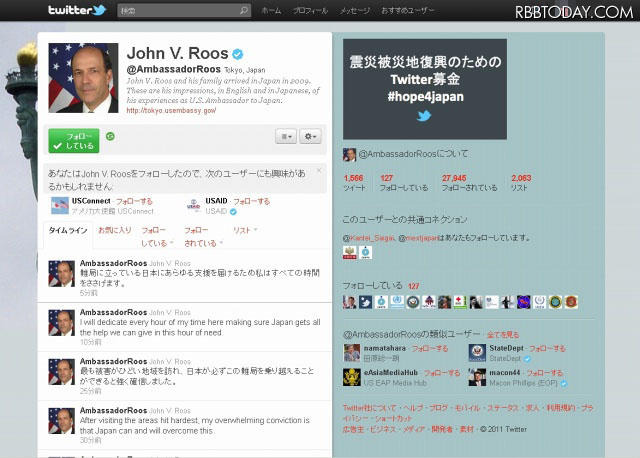Click the eAsiaMediaHub eagle avatar icon
640x458 pixels.
tap(352, 377)
